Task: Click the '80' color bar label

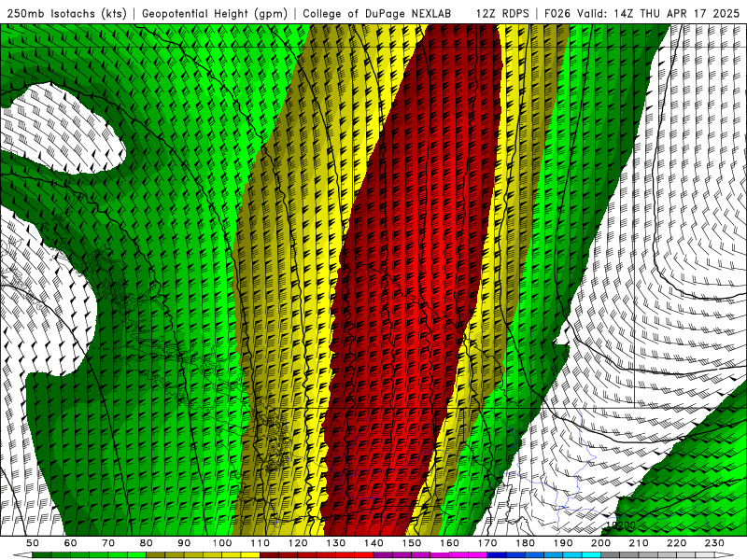Action: [147, 543]
